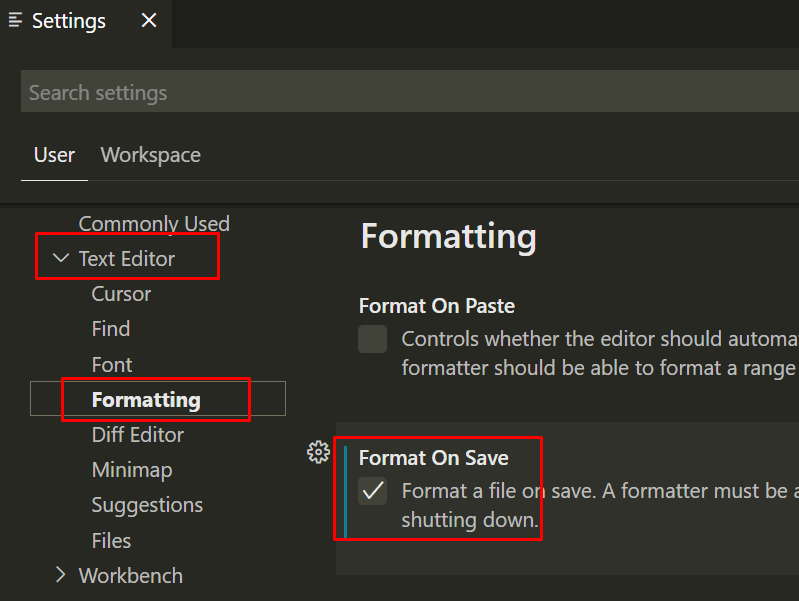The width and height of the screenshot is (799, 601).
Task: Open Commonly Used settings category
Action: 154,224
